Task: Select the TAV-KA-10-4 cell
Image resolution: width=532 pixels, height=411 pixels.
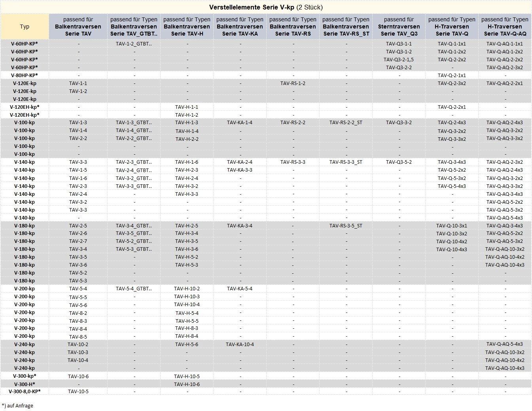Action: pyautogui.click(x=240, y=344)
